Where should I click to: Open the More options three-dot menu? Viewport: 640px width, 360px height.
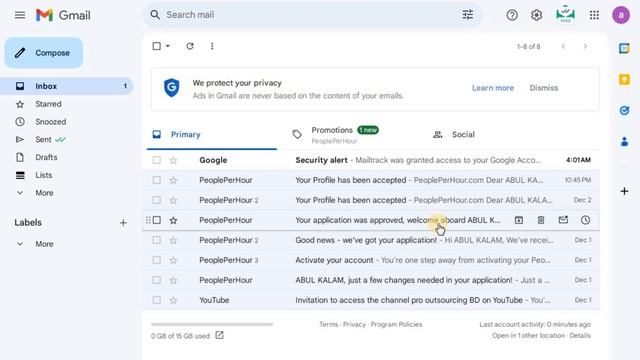point(212,46)
